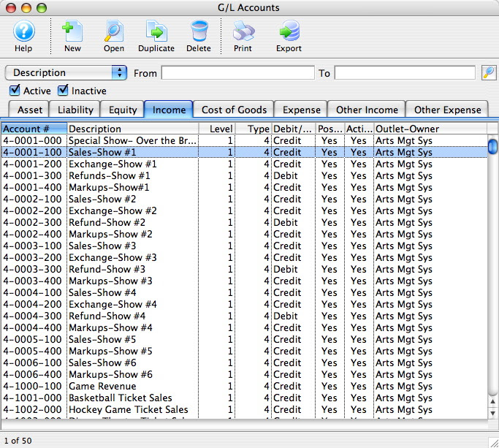Open the selected account with the Open icon
Viewport: 499px width, 448px height.
pyautogui.click(x=114, y=36)
